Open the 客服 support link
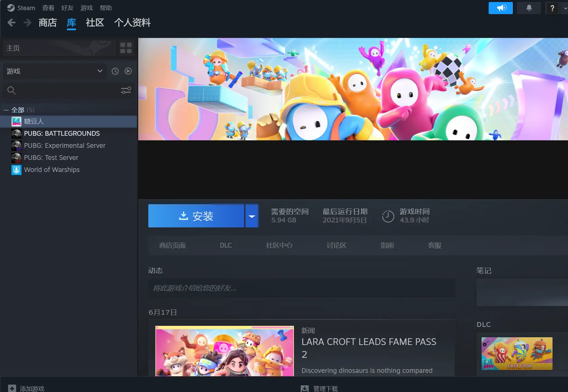Viewport: 568px width, 392px height. (434, 246)
